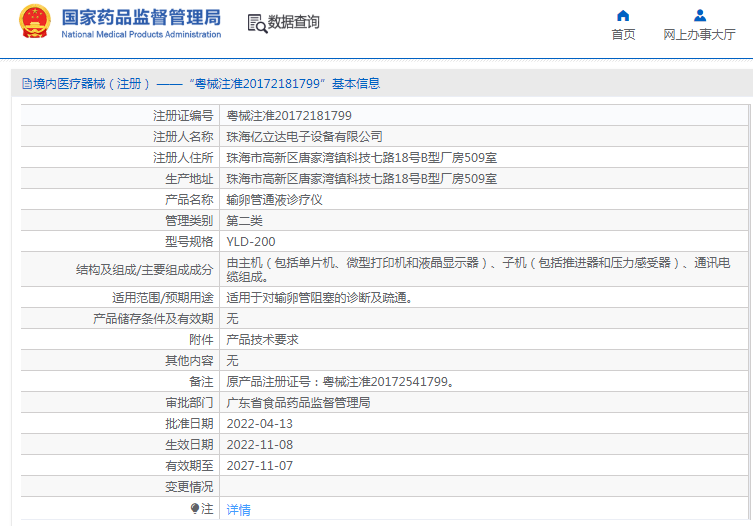Click model value YLD-200
The width and height of the screenshot is (753, 526).
click(251, 242)
